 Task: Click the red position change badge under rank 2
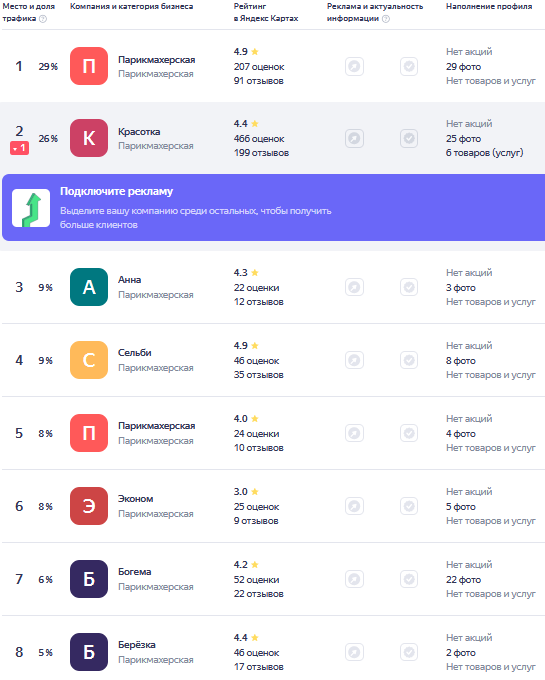point(20,148)
